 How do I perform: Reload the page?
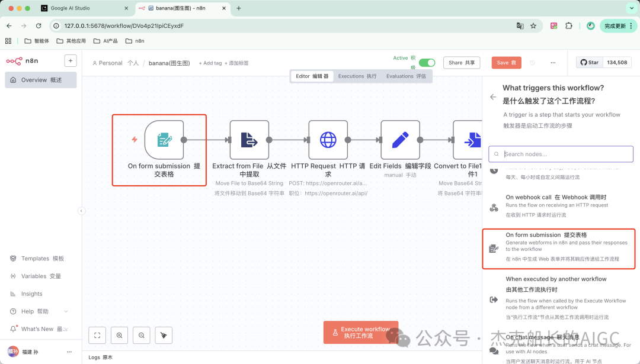point(39,25)
